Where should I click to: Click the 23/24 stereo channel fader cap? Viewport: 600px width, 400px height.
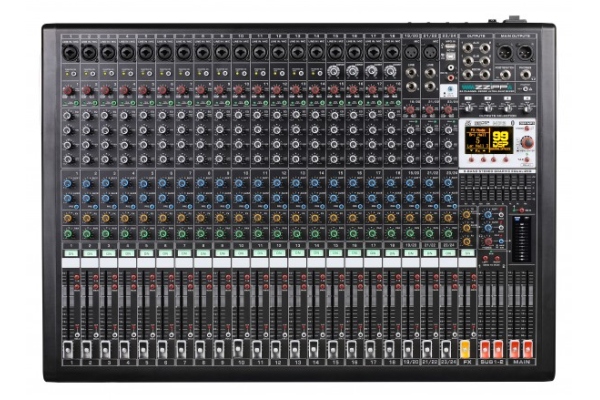446,349
